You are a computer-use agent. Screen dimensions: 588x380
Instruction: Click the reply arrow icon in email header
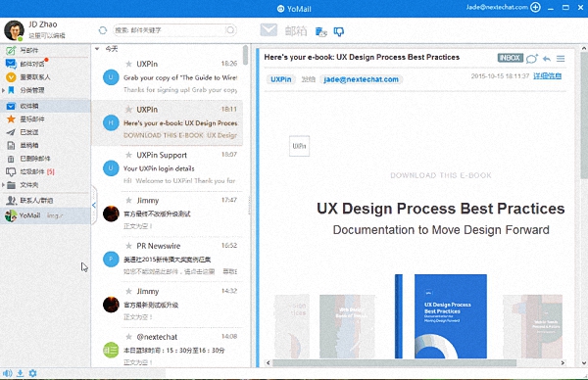tap(547, 59)
